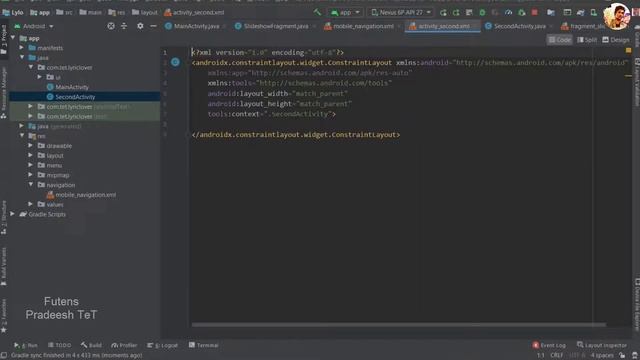640x360 pixels.
Task: Click the editor horizontal scrollbar
Action: (x=399, y=325)
